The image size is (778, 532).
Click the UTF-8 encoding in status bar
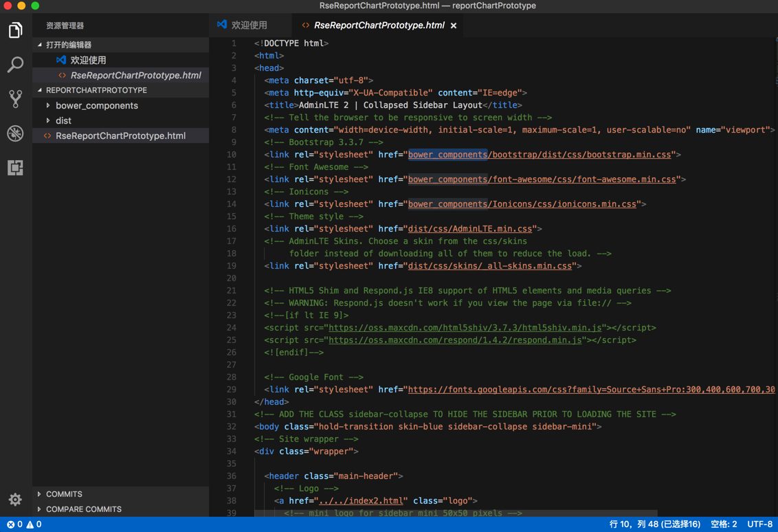point(759,524)
